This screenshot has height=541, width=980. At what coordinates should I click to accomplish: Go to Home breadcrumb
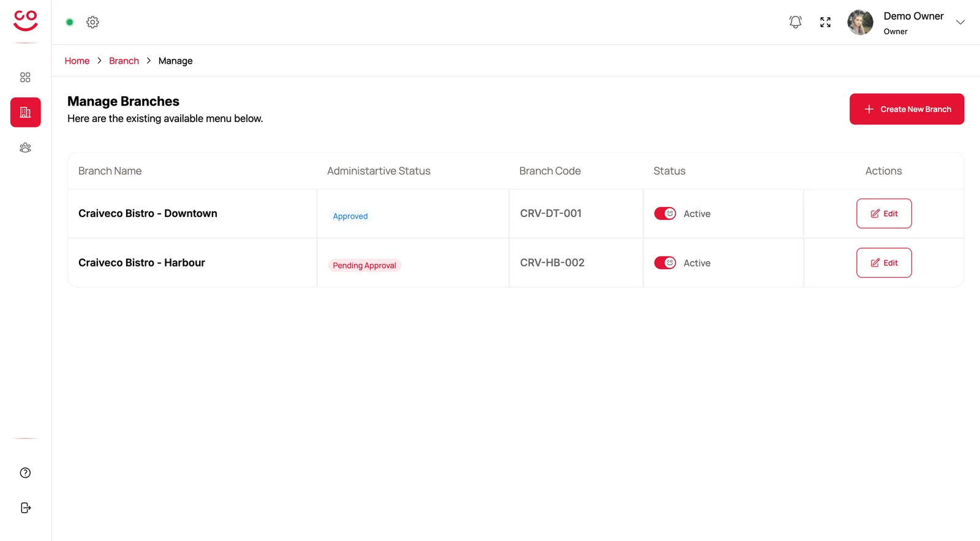77,61
